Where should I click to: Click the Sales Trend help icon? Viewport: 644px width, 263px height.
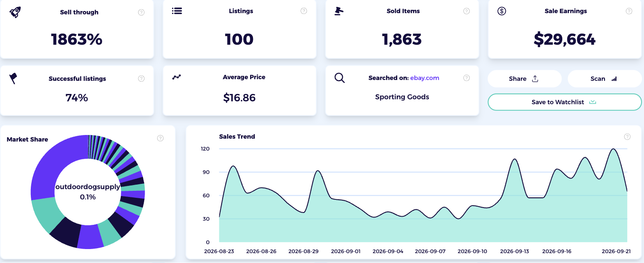(x=627, y=137)
